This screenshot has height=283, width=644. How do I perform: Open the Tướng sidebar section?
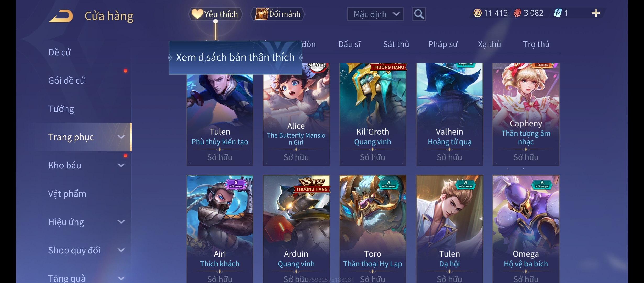pyautogui.click(x=61, y=108)
